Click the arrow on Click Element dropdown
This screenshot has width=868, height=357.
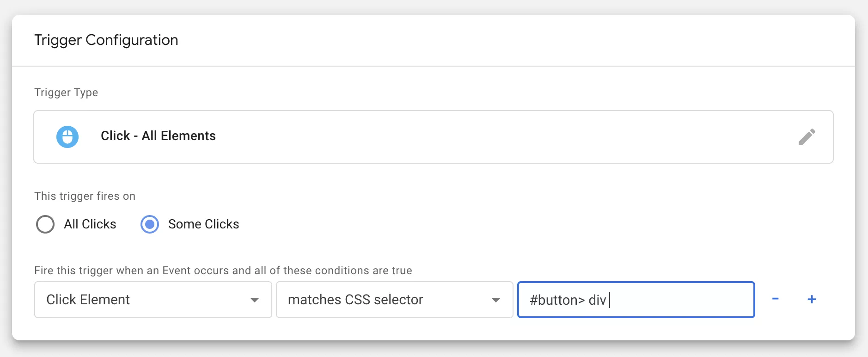click(x=254, y=300)
